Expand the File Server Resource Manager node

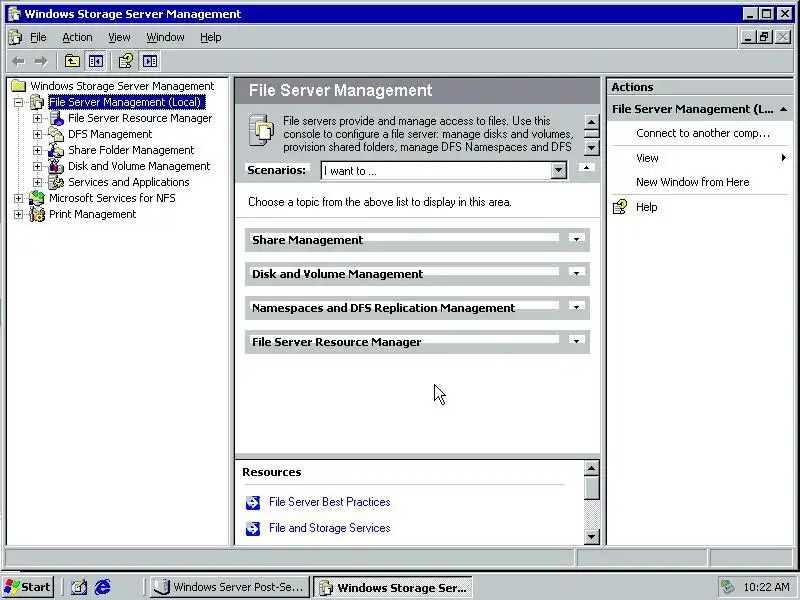pyautogui.click(x=37, y=118)
